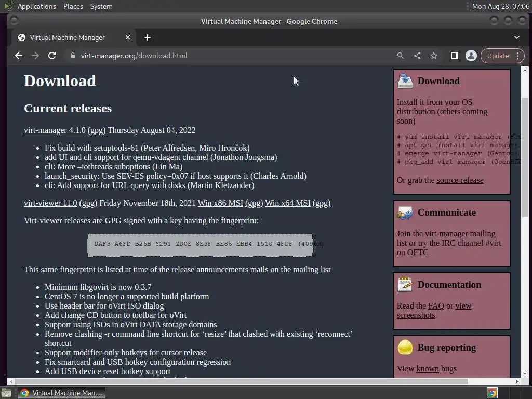Screen dimensions: 532x399
Task: Open a new tab with plus button
Action: [x=147, y=37]
